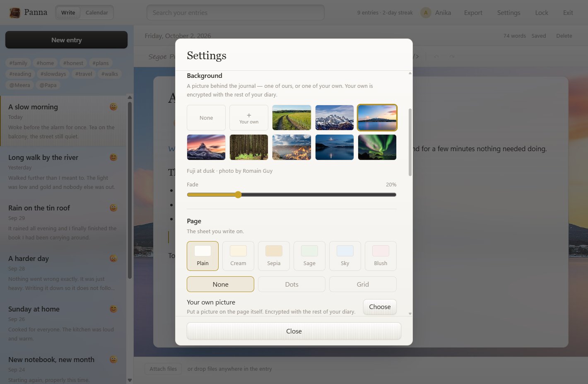Select Plain page color
This screenshot has width=588, height=384.
coord(202,256)
